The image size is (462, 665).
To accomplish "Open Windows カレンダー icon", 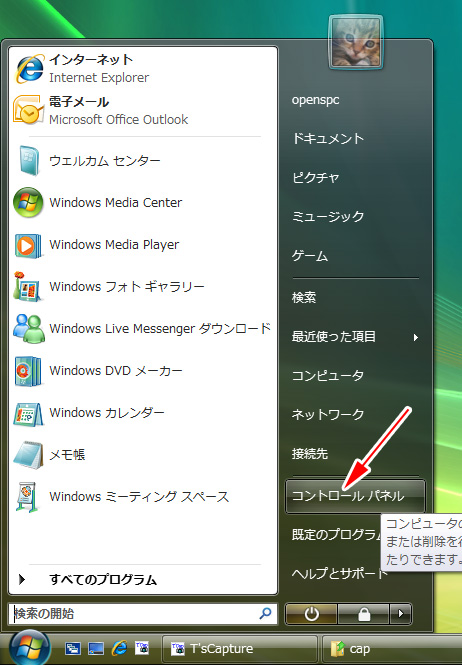I will point(28,413).
